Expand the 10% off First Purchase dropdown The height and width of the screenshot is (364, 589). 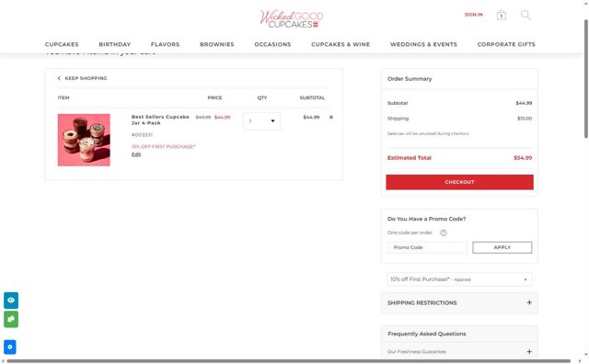pyautogui.click(x=459, y=279)
